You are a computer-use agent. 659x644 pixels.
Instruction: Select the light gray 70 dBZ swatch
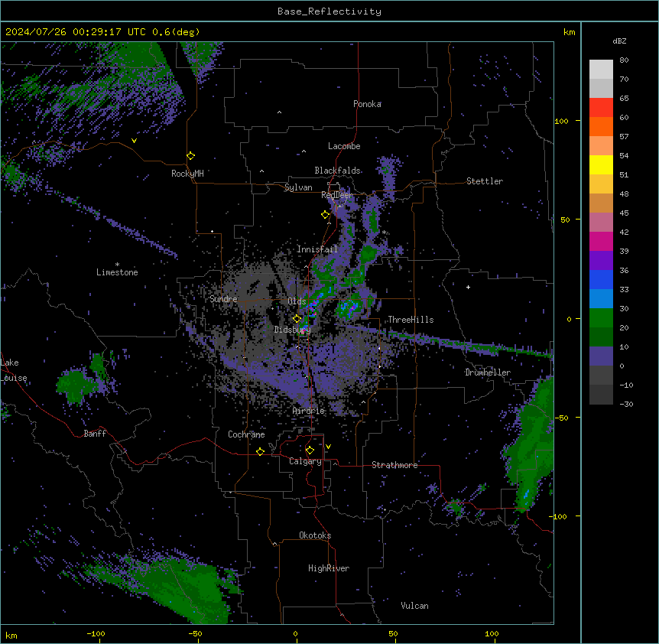coord(601,89)
